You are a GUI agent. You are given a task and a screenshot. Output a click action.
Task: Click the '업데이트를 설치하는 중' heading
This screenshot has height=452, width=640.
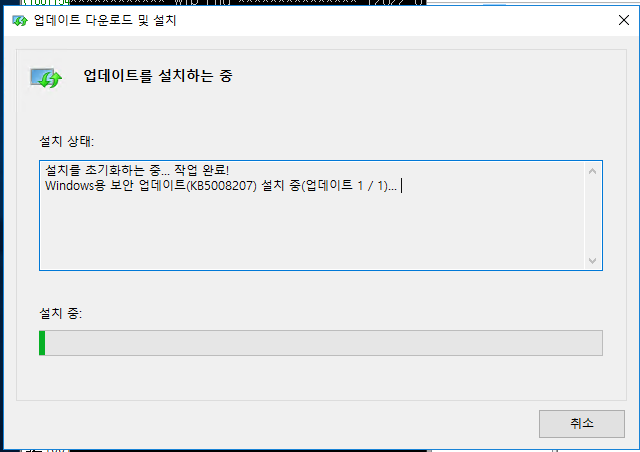pyautogui.click(x=158, y=76)
